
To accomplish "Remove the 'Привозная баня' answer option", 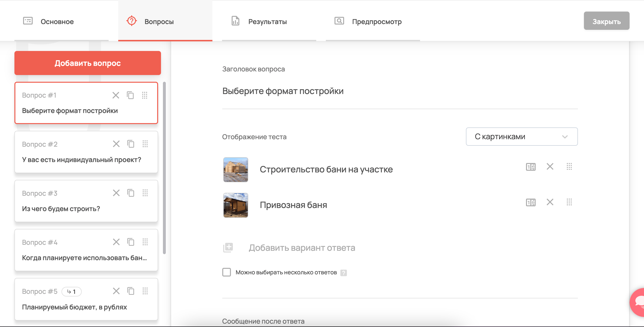I will tap(550, 202).
